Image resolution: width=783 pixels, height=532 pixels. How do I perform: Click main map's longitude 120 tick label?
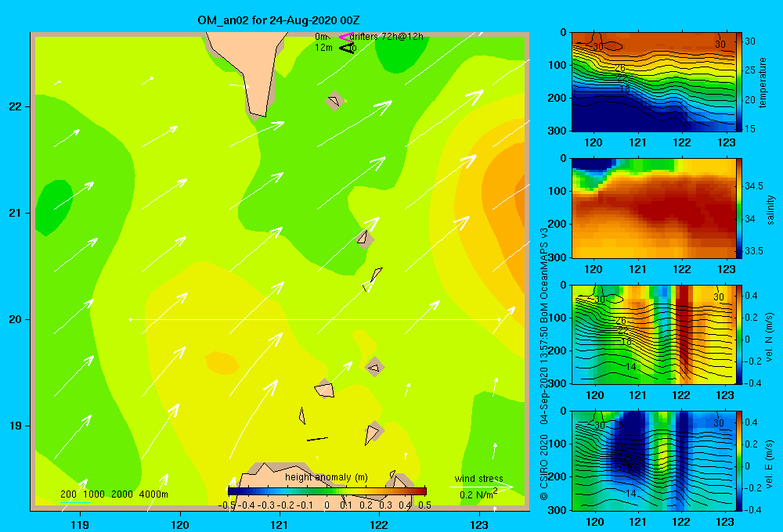[x=180, y=524]
